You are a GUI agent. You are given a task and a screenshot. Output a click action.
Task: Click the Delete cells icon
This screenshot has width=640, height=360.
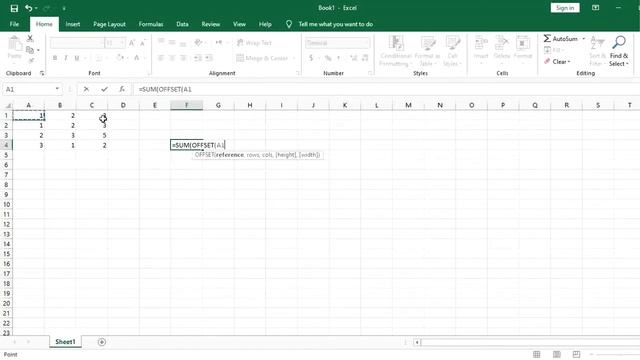click(502, 43)
